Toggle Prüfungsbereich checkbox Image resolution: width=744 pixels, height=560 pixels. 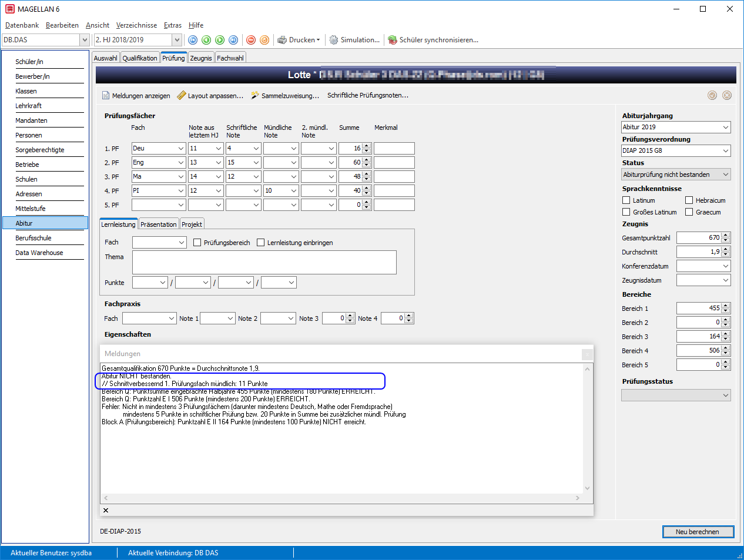(x=197, y=243)
